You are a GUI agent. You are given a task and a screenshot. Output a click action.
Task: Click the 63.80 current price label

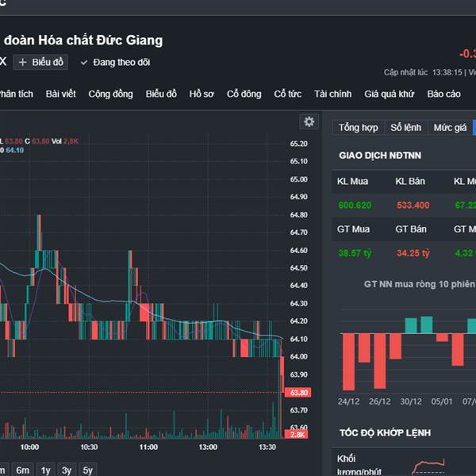pos(299,393)
